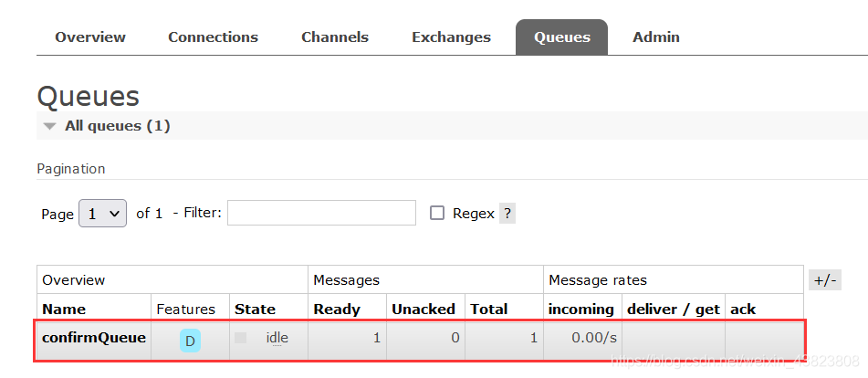Open the Exchanges tab
868x378 pixels.
point(451,37)
